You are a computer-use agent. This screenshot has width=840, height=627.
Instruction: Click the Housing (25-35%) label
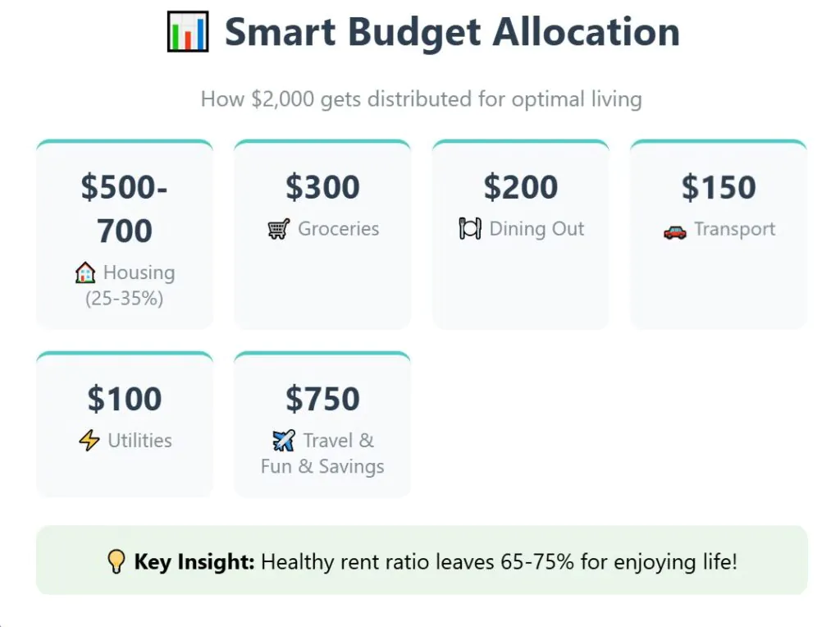pos(131,286)
